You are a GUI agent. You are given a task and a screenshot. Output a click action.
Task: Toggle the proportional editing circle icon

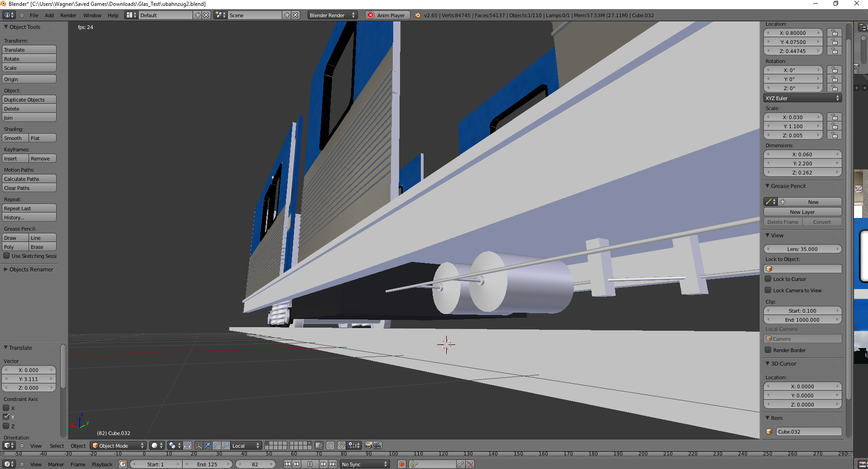coord(330,445)
